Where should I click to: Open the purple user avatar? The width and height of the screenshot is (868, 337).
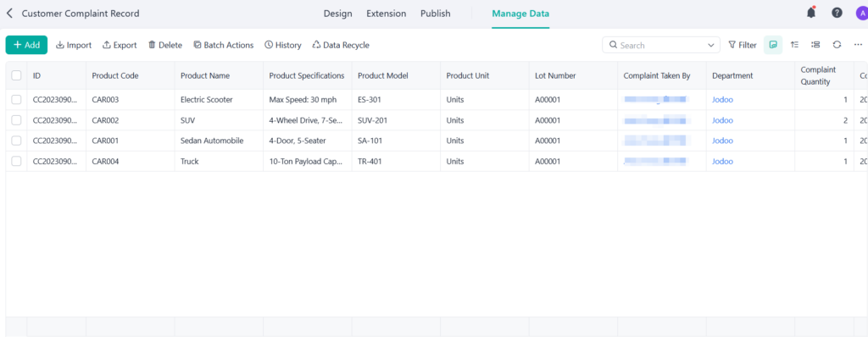pos(862,14)
